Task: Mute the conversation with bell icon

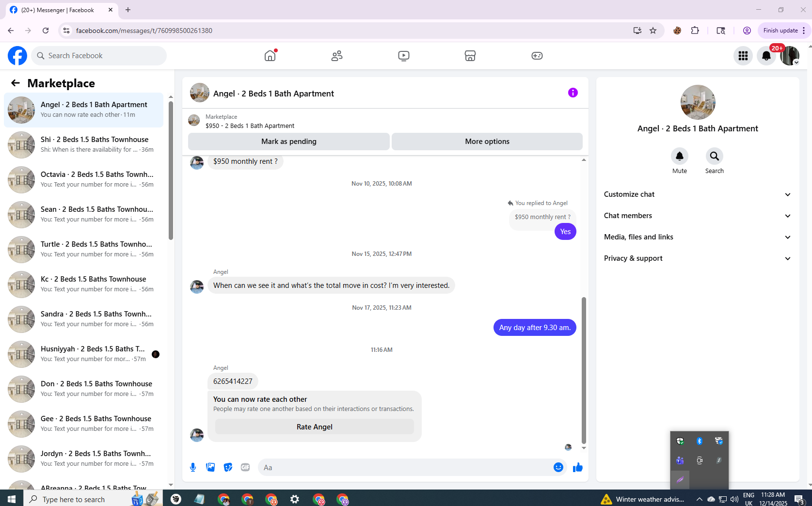Action: [680, 156]
